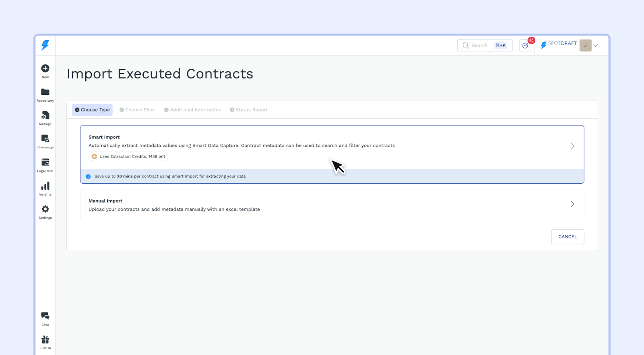Open the Chat icon
The image size is (644, 355).
click(x=45, y=316)
